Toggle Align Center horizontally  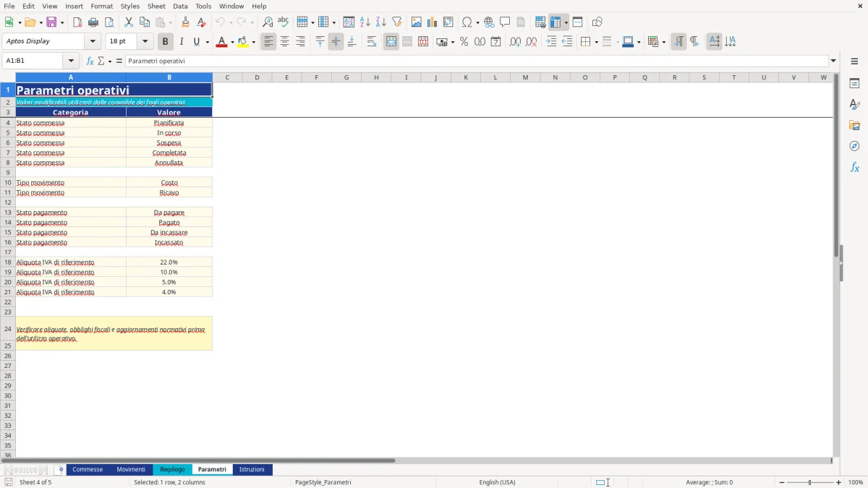(284, 42)
